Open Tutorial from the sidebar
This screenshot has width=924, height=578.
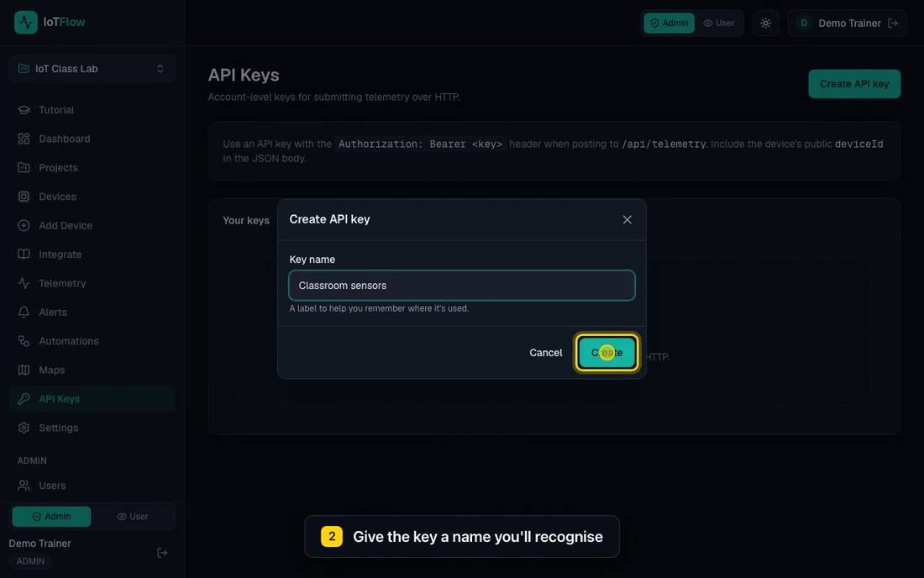pos(92,109)
